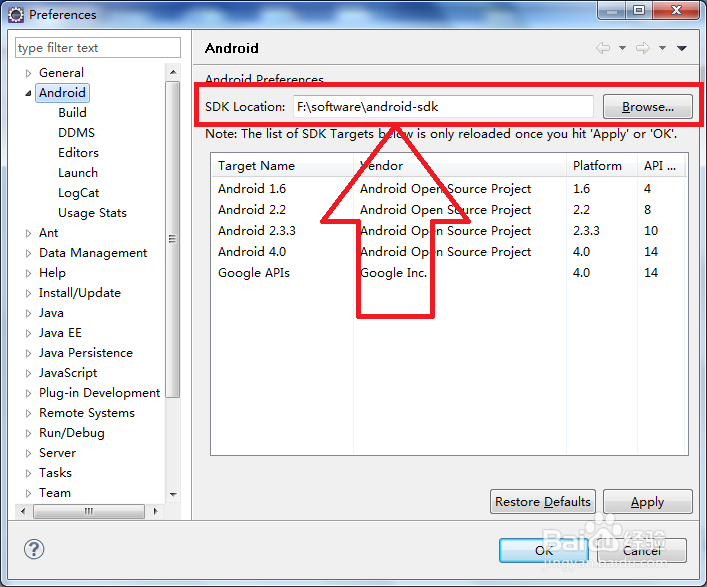Click the horizontal scroll-left arrow
The width and height of the screenshot is (707, 587).
pos(23,511)
